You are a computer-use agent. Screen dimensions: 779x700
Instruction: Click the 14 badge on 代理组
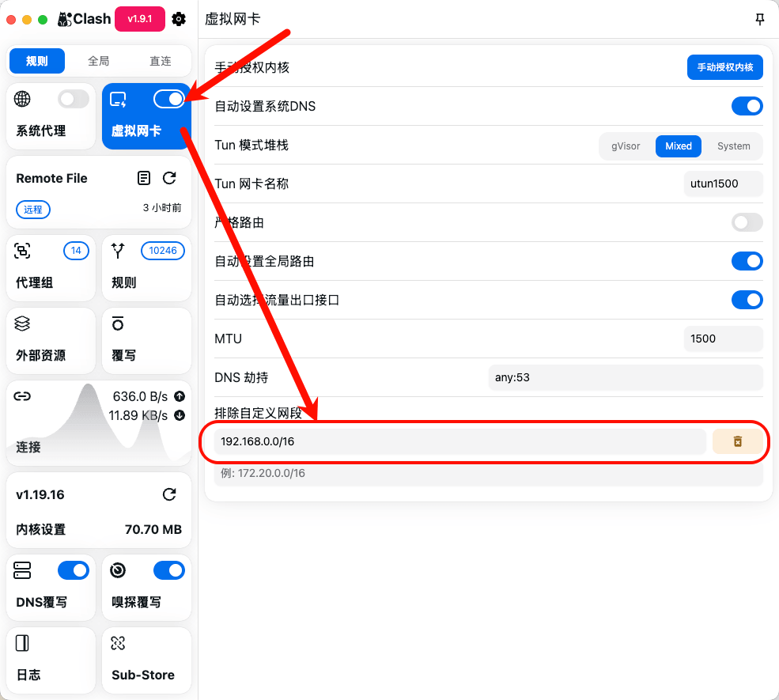[76, 251]
